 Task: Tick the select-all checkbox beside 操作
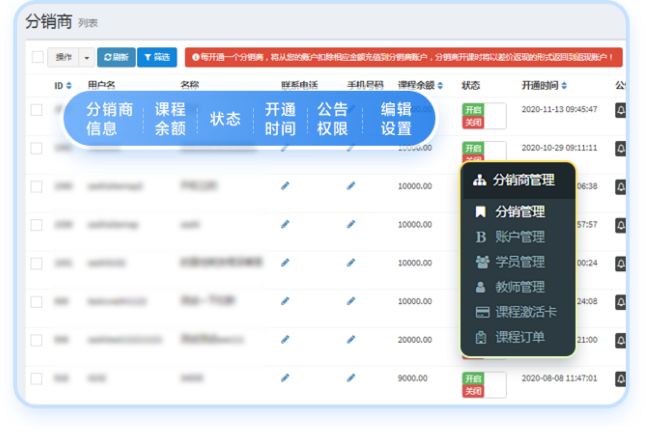[37, 57]
